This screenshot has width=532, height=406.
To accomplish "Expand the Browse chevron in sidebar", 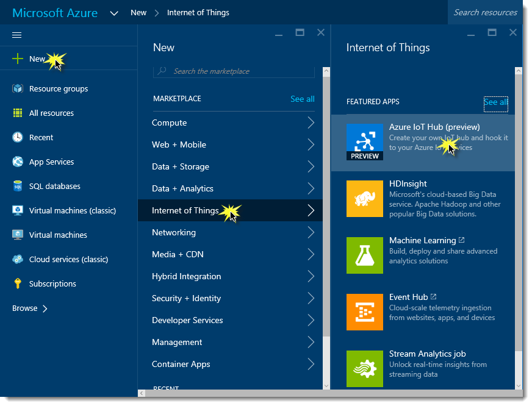I will point(45,308).
